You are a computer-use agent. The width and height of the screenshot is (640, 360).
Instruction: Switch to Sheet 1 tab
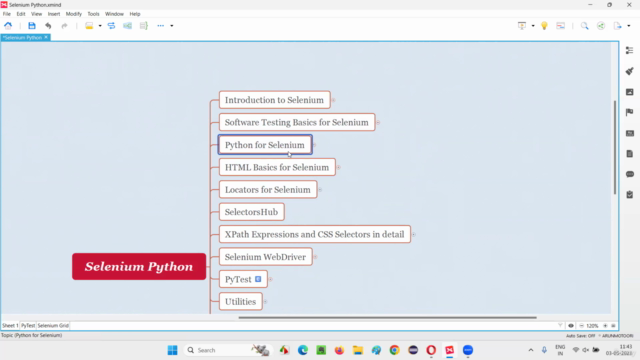coord(10,326)
